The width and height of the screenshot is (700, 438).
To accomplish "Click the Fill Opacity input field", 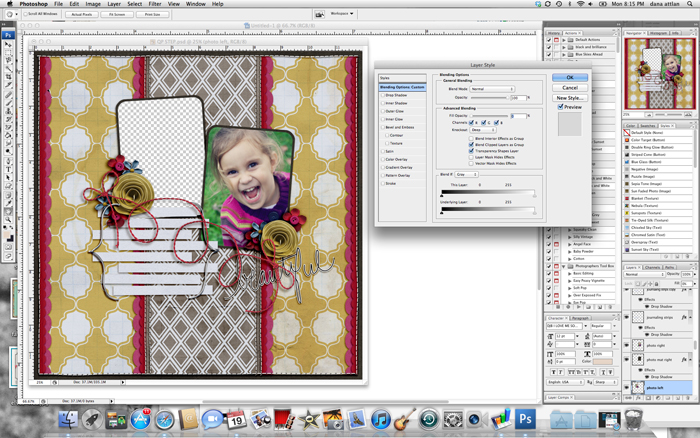I will pyautogui.click(x=518, y=116).
